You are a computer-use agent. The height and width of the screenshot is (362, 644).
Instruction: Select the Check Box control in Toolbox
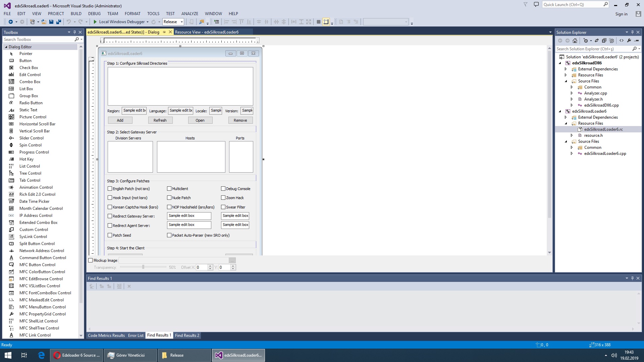tap(29, 68)
